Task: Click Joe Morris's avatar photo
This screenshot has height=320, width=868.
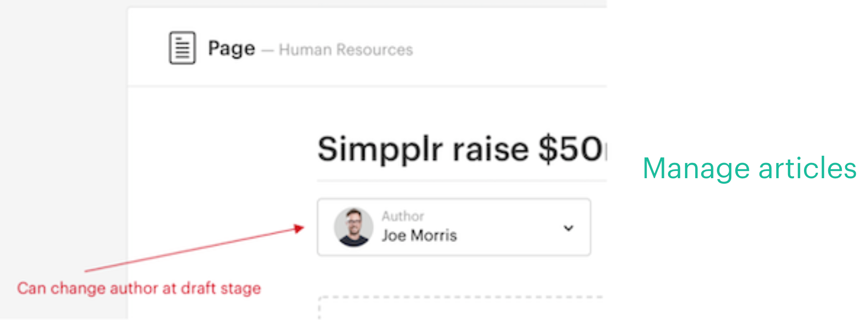Action: click(x=354, y=227)
